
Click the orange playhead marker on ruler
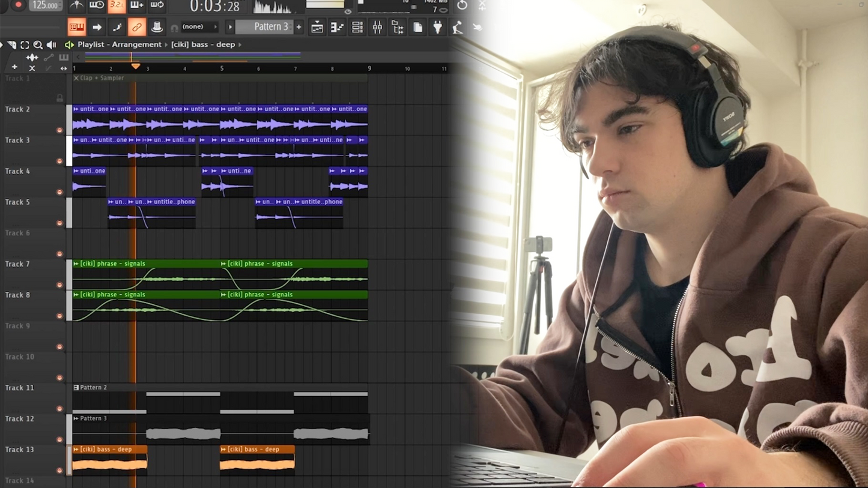point(136,66)
